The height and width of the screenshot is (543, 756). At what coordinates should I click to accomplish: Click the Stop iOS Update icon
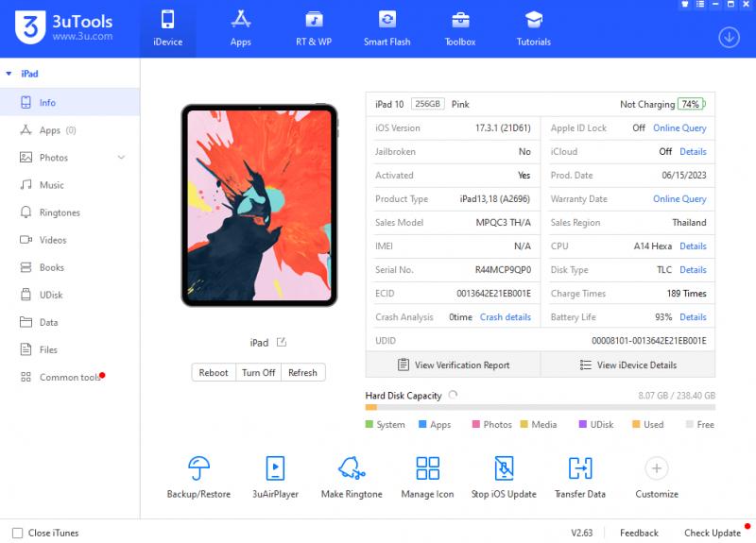[504, 467]
